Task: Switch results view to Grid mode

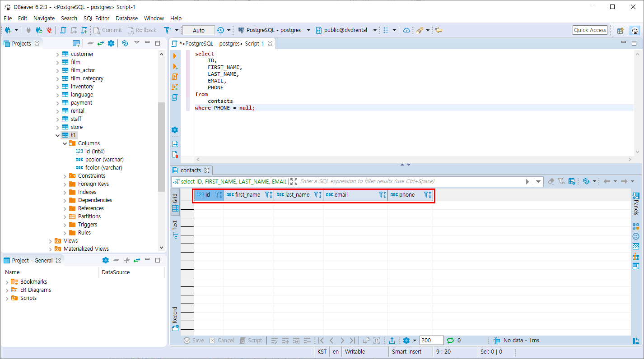Action: pyautogui.click(x=175, y=203)
